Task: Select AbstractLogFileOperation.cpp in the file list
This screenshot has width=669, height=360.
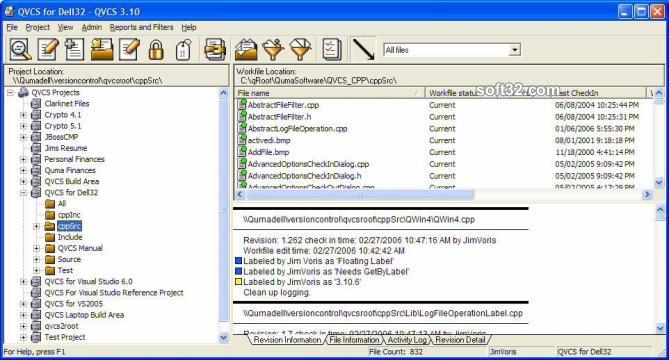Action: (x=297, y=129)
